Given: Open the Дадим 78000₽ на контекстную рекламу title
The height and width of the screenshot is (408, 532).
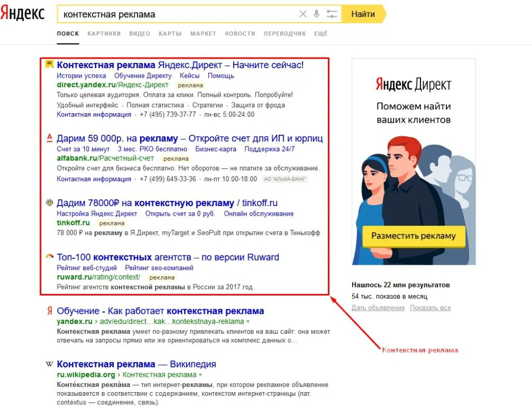Looking at the screenshot, I should coord(167,203).
